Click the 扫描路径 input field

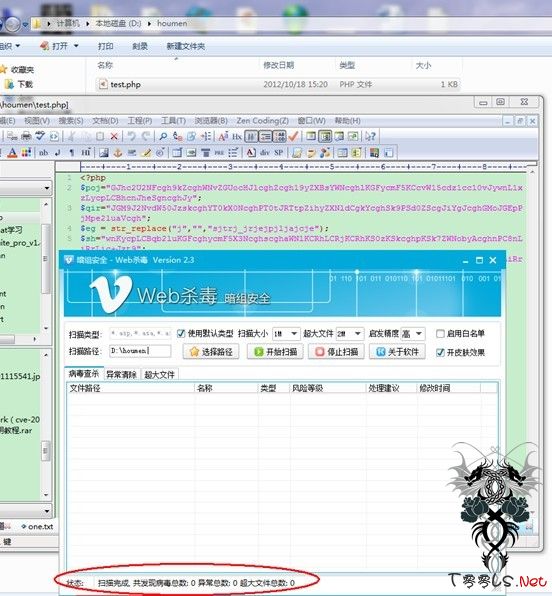(140, 351)
